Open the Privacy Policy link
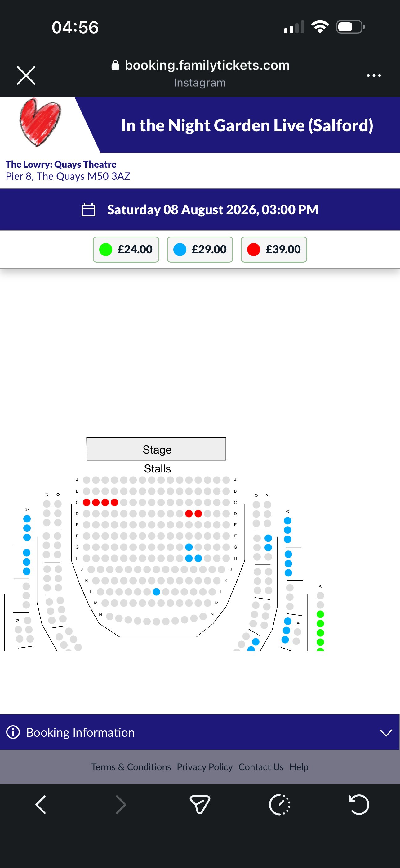The width and height of the screenshot is (400, 868). (205, 767)
